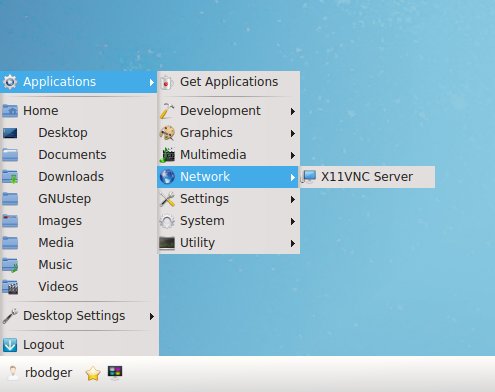Click the Get Applications package icon
This screenshot has height=392, width=495.
[x=167, y=82]
